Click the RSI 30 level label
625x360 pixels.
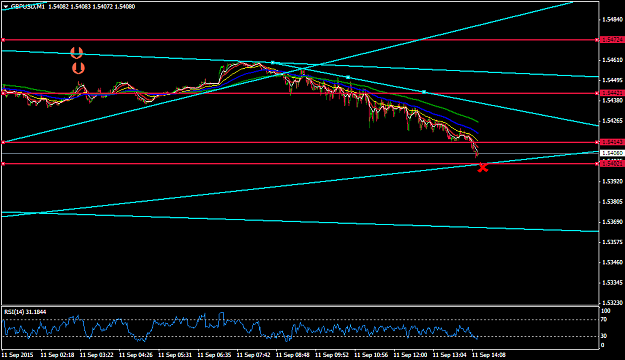point(603,336)
